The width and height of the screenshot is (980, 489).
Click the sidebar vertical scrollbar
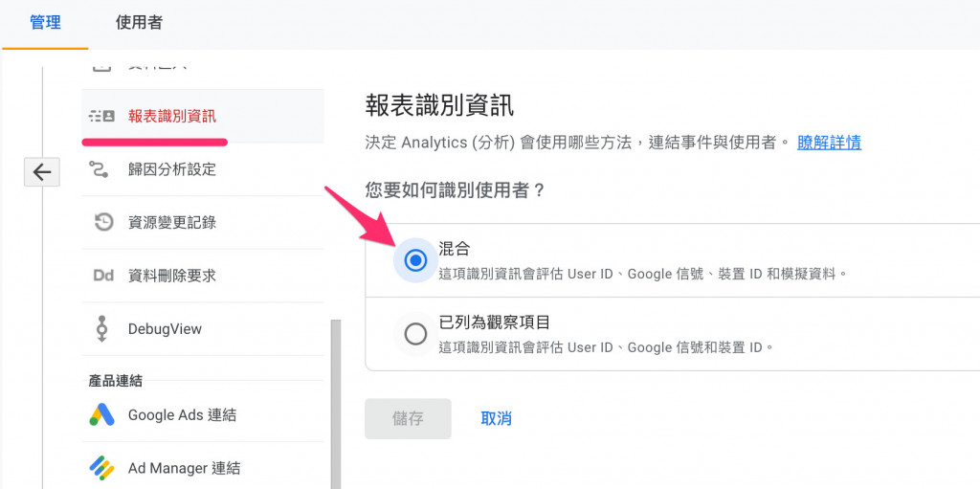click(335, 402)
